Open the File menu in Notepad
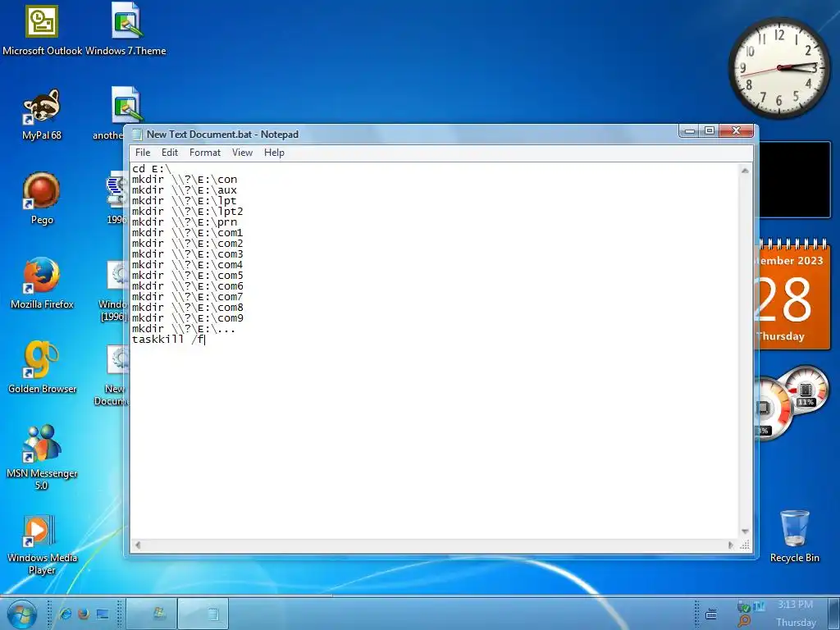The height and width of the screenshot is (630, 840). tap(143, 153)
